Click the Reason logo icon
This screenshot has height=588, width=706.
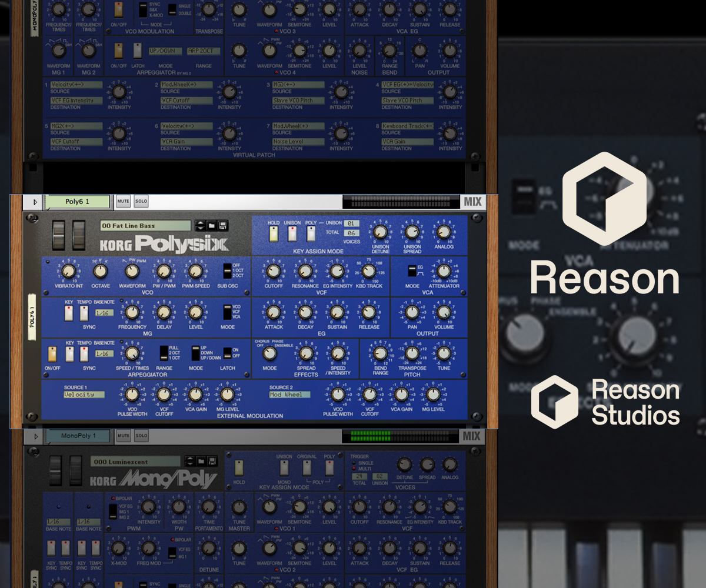coord(605,198)
